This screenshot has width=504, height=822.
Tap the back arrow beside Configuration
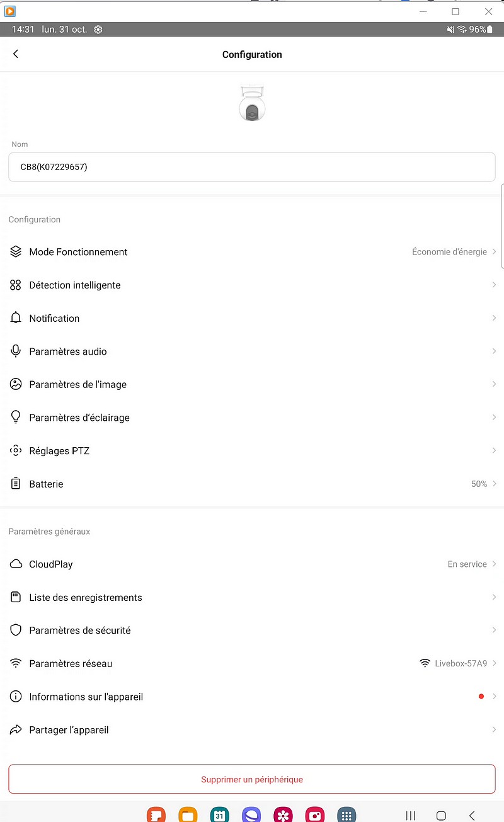click(16, 54)
